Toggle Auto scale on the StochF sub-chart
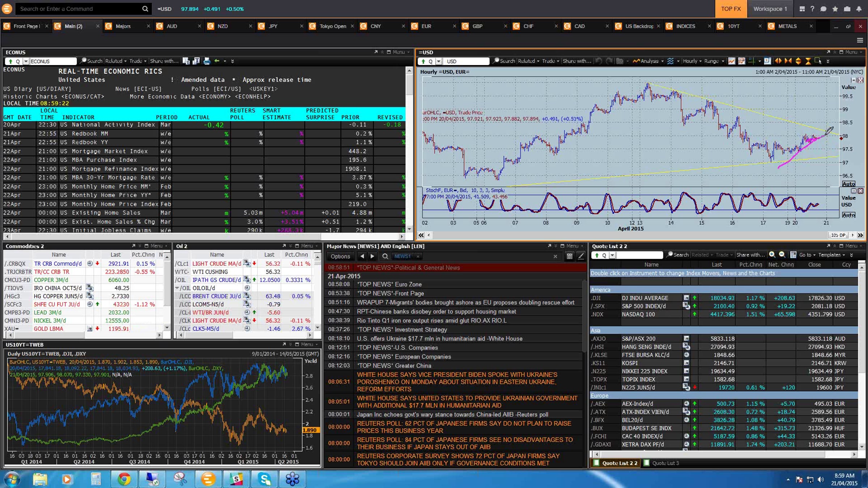 tap(848, 215)
